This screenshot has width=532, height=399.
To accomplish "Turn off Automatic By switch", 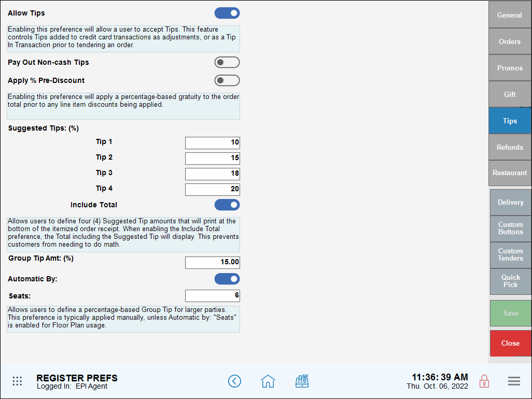I will pyautogui.click(x=227, y=279).
